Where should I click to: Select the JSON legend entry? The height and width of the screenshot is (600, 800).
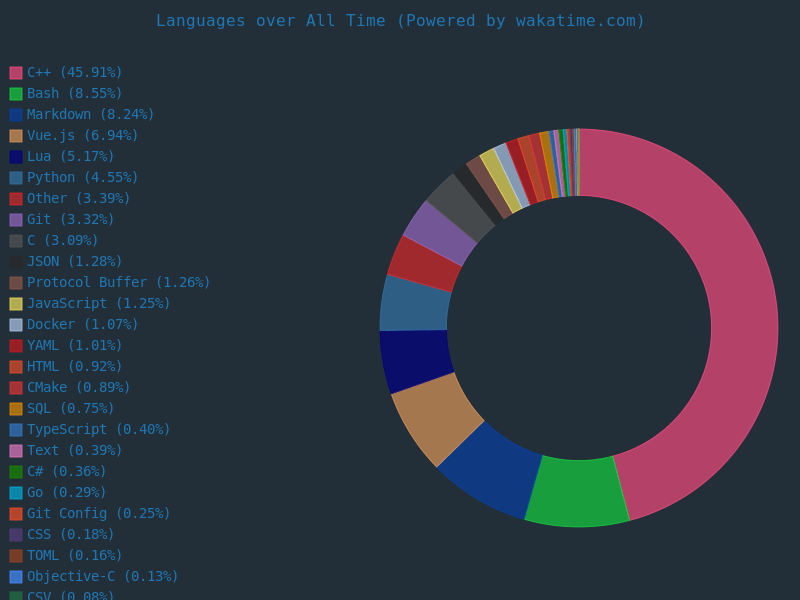point(74,262)
